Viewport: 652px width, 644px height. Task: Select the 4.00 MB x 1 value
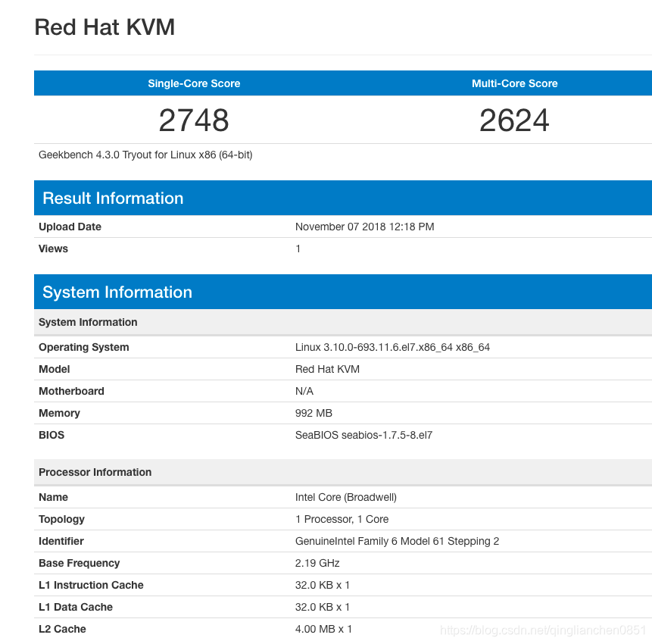(323, 629)
